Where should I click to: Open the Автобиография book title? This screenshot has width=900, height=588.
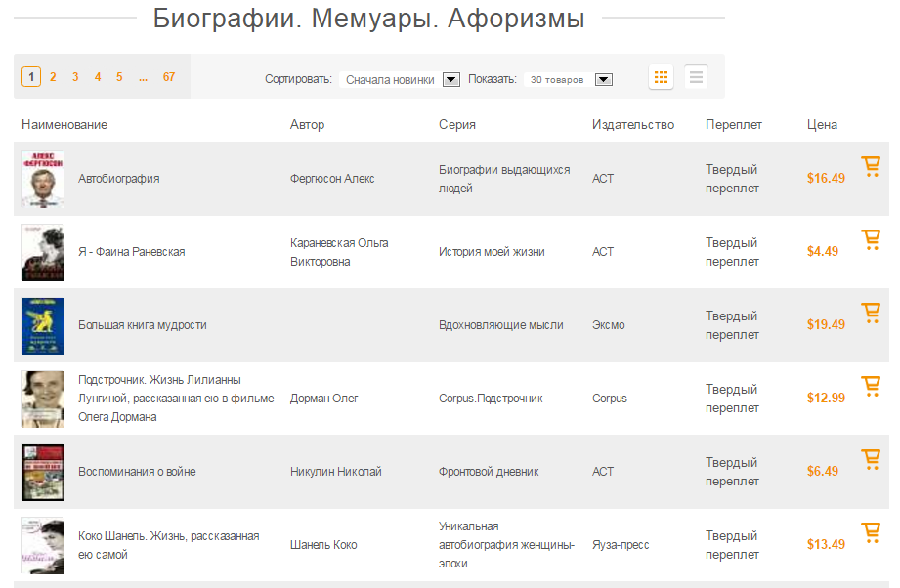119,179
